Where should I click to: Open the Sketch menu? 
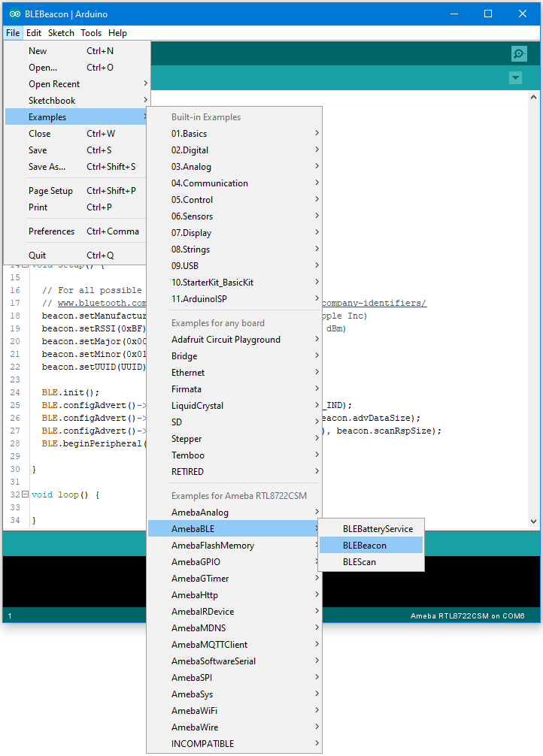pyautogui.click(x=61, y=33)
